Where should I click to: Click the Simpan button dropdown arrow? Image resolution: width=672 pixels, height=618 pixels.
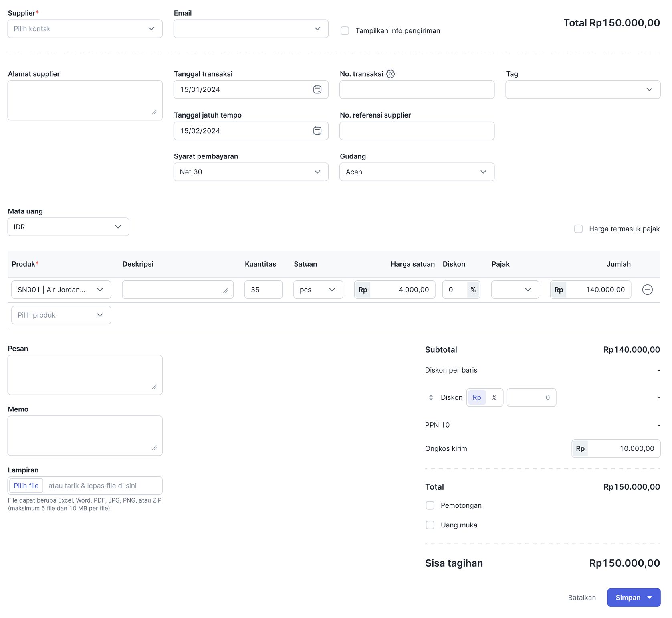(x=650, y=598)
